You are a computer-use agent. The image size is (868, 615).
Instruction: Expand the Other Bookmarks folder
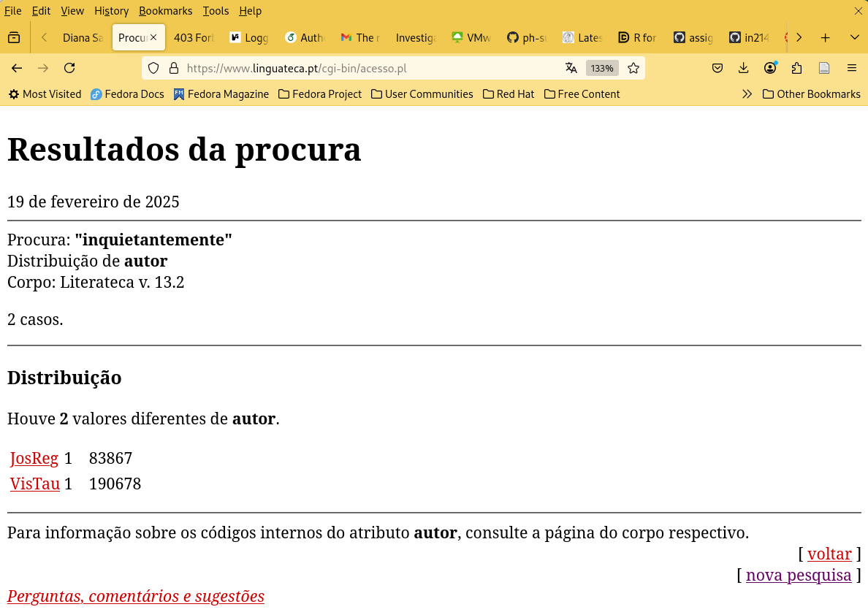click(811, 93)
